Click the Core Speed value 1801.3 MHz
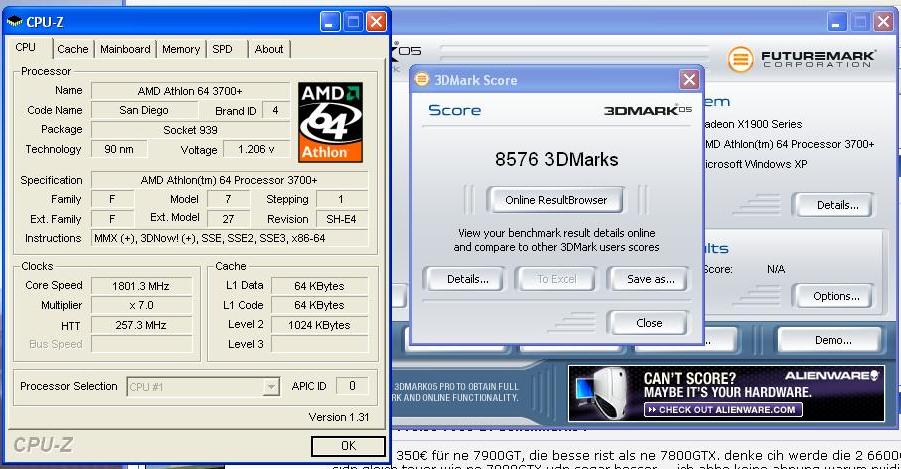 click(141, 286)
